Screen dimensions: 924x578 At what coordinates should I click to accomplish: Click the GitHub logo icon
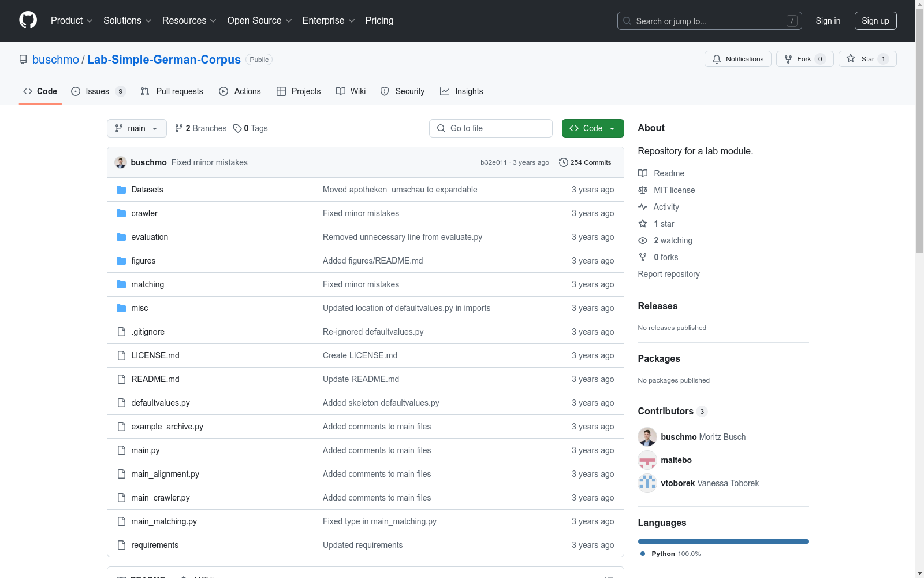tap(28, 20)
